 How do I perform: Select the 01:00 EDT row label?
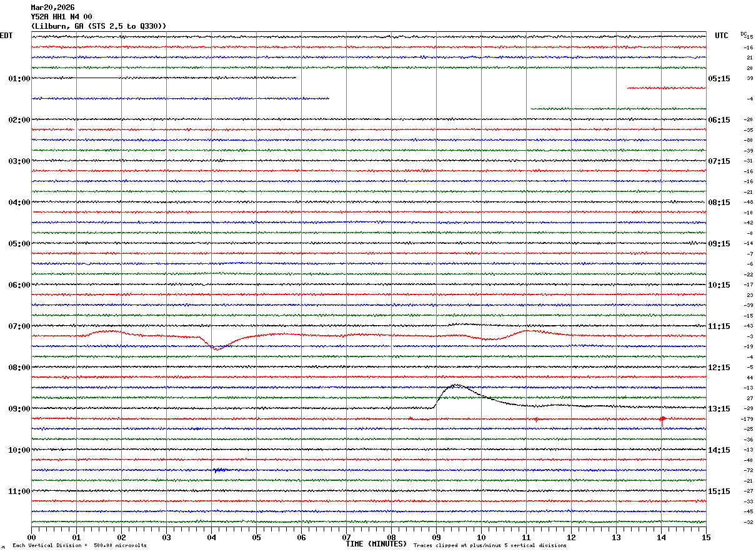(x=19, y=79)
